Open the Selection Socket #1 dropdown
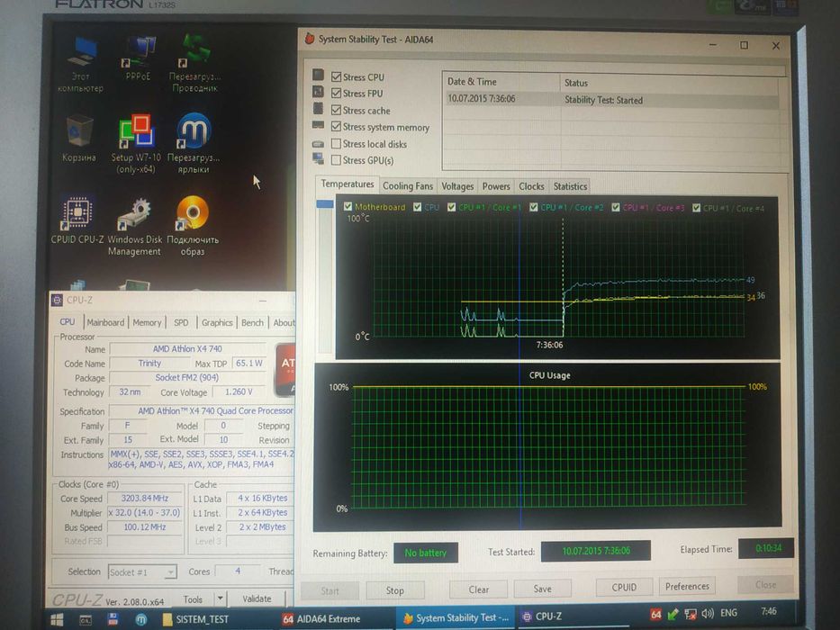This screenshot has width=840, height=630. click(x=142, y=572)
